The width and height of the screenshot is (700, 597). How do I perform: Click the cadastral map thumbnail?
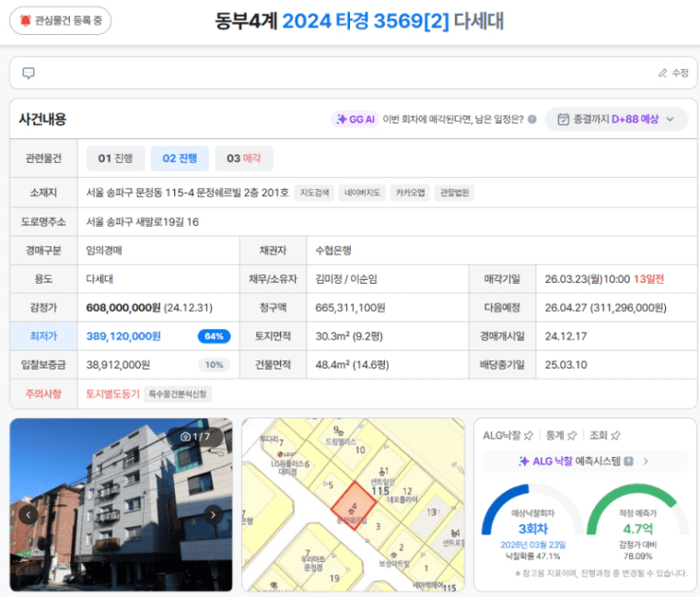[353, 505]
